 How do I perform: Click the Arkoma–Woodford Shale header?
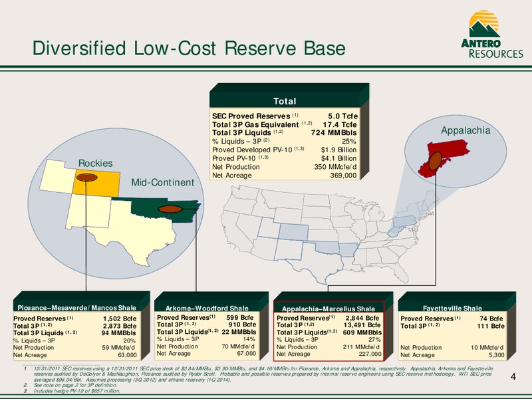[207, 308]
